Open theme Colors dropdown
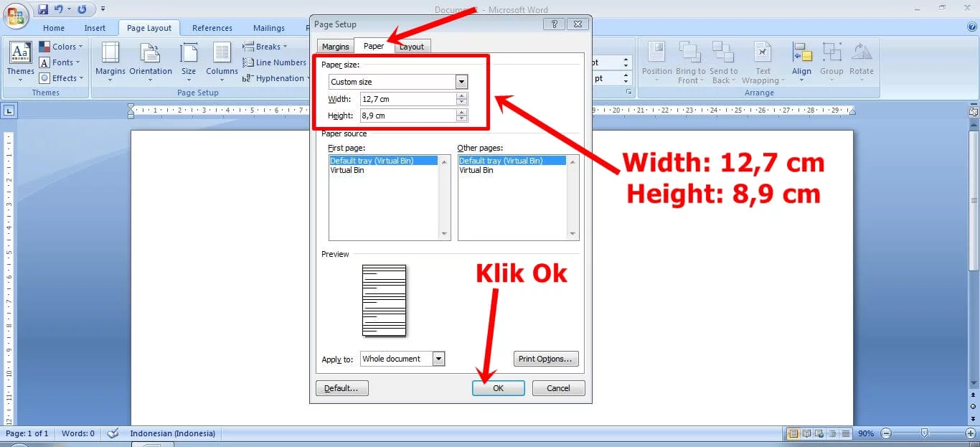 [x=61, y=47]
